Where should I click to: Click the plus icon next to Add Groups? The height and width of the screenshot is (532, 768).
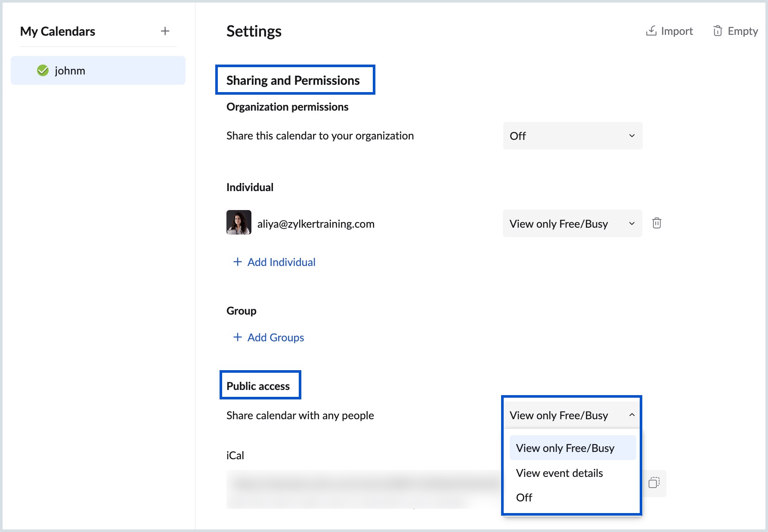click(x=237, y=337)
